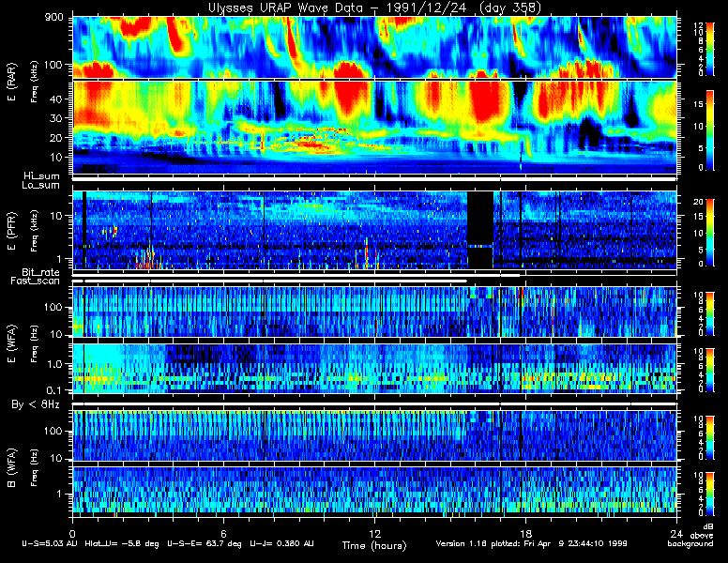Click the black data gap in PFR panel
Screen dimensions: 728x563
479,230
